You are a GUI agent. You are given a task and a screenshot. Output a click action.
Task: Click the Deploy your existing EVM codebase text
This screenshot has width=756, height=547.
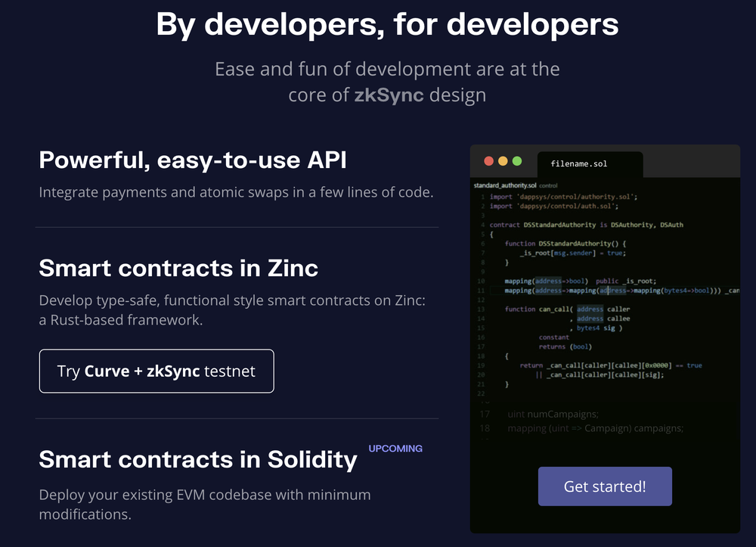point(205,504)
